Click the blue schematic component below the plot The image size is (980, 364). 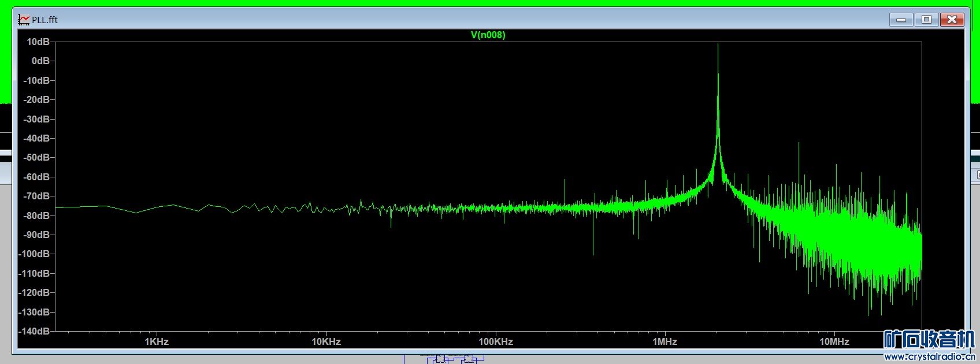[x=440, y=359]
